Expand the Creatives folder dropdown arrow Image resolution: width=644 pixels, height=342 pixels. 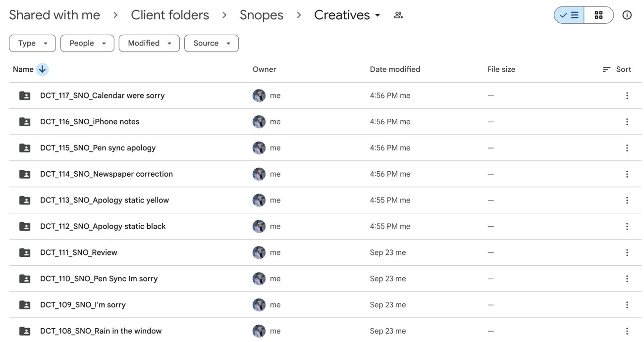[x=377, y=15]
